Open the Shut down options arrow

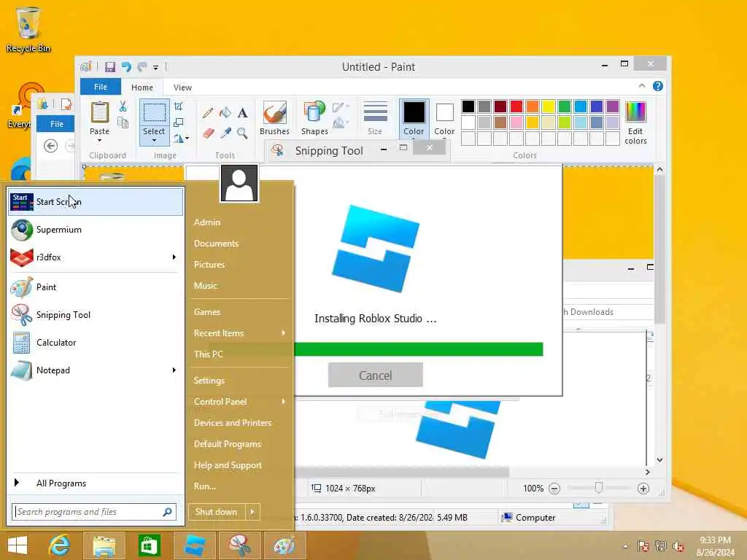(252, 512)
